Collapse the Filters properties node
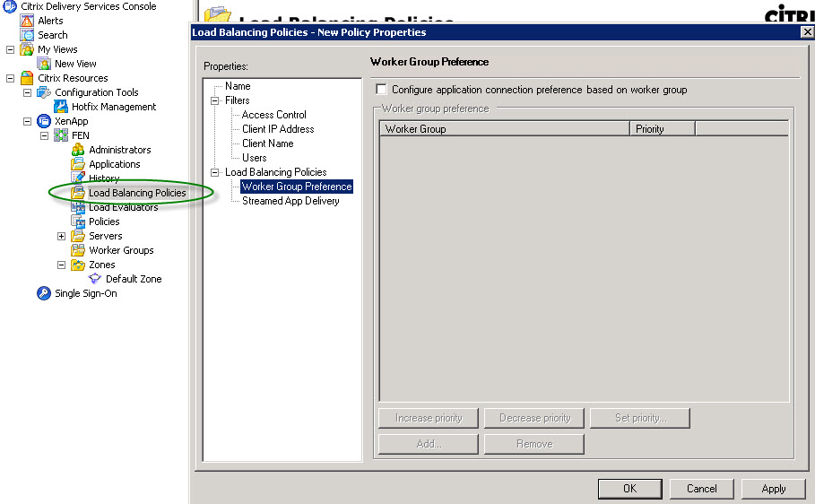 pyautogui.click(x=214, y=101)
